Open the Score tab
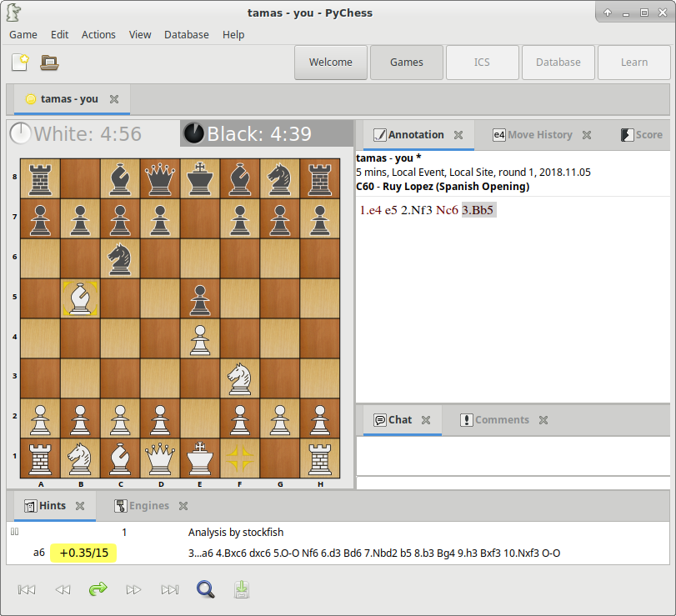Viewport: 676px width, 616px height. click(646, 134)
